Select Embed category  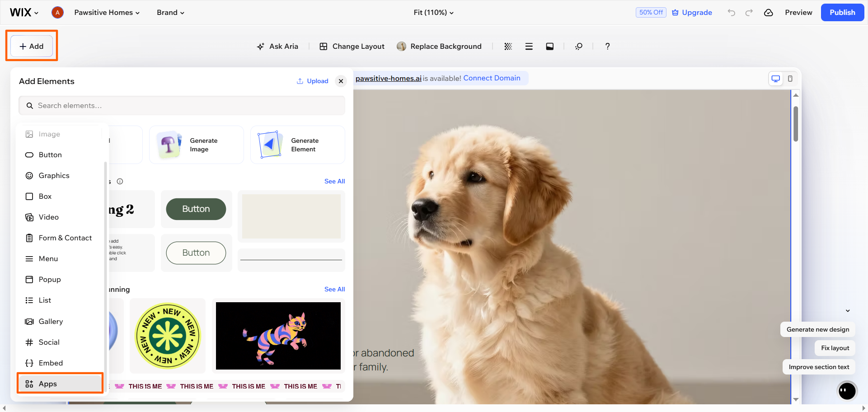pos(60,363)
